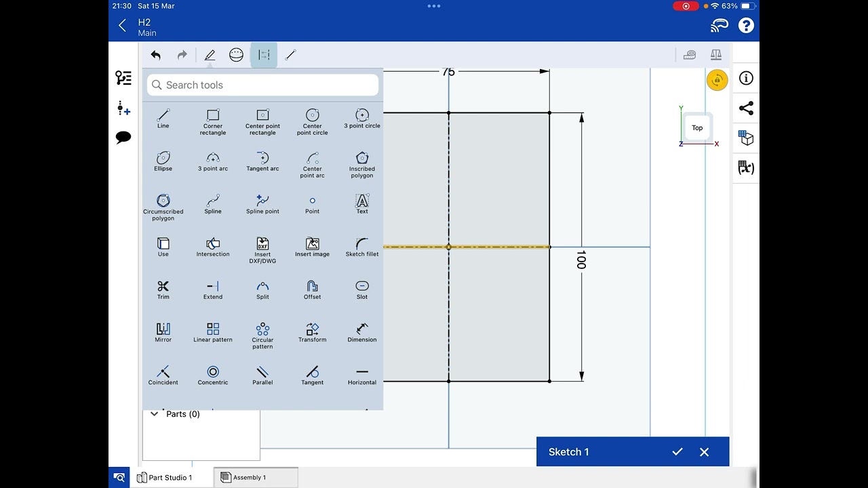Select the Line sketch tool
This screenshot has height=488, width=868.
point(163,119)
